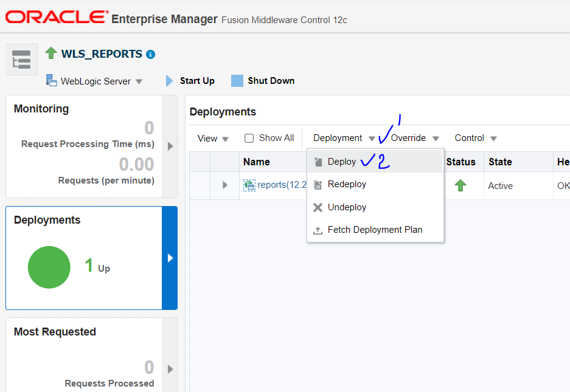Click the Oracle logo
This screenshot has width=570, height=392.
[57, 17]
